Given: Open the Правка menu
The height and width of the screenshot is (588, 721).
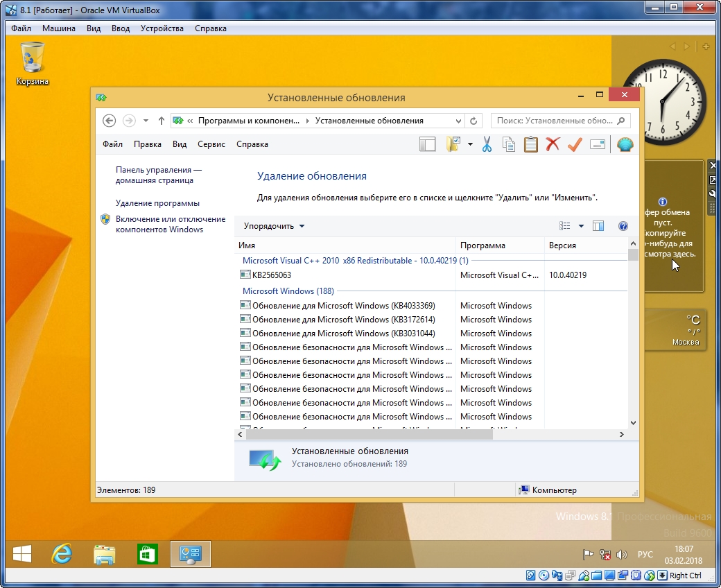Looking at the screenshot, I should pyautogui.click(x=147, y=144).
